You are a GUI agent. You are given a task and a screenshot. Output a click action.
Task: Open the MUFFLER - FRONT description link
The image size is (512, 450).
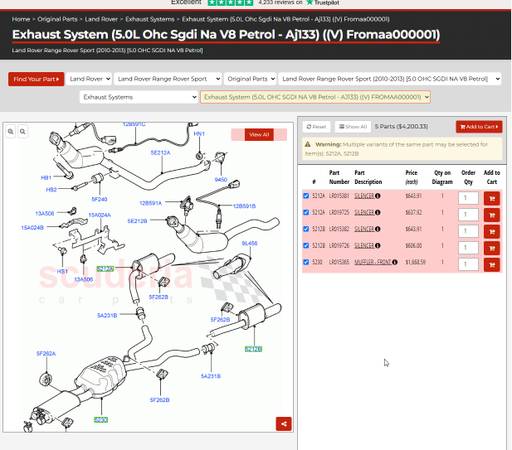[373, 262]
